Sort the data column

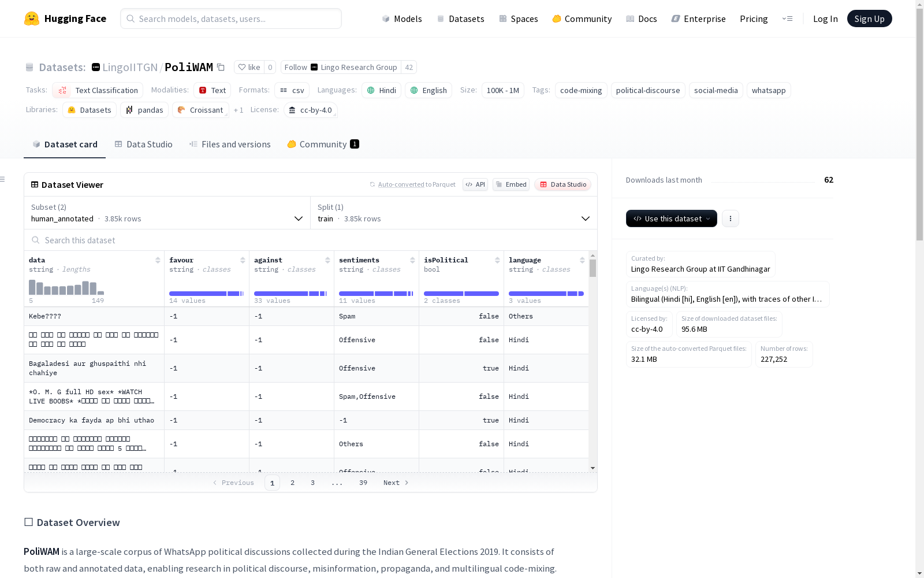tap(158, 260)
